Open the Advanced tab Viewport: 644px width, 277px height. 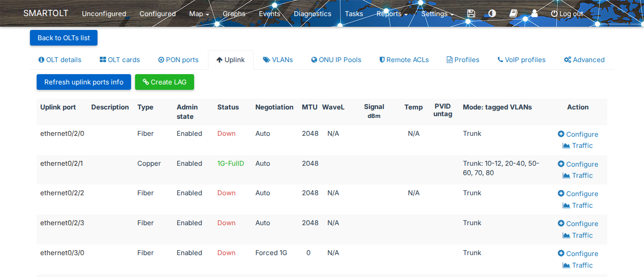(x=584, y=60)
